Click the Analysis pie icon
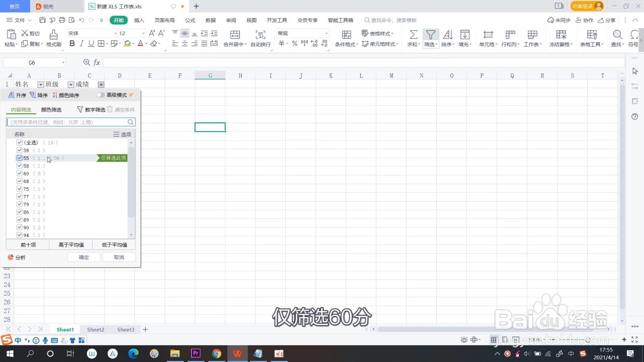Screen dimensions: 644x362 [x=11, y=257]
